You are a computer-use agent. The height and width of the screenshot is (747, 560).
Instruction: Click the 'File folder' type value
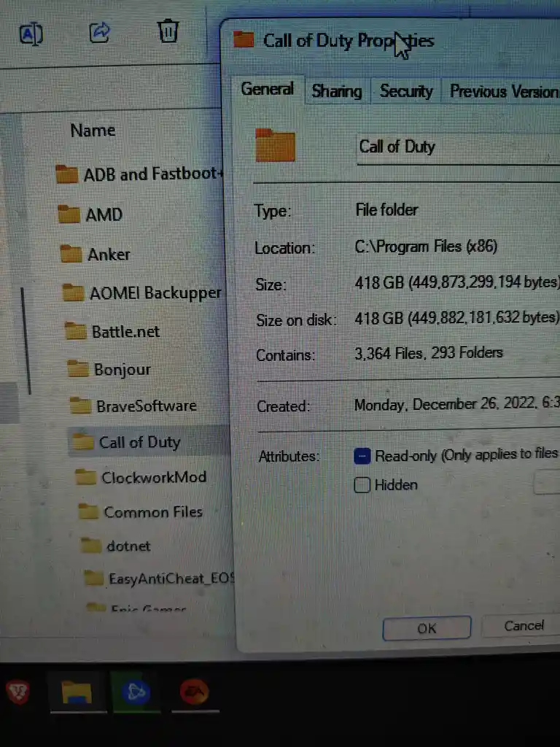point(386,209)
